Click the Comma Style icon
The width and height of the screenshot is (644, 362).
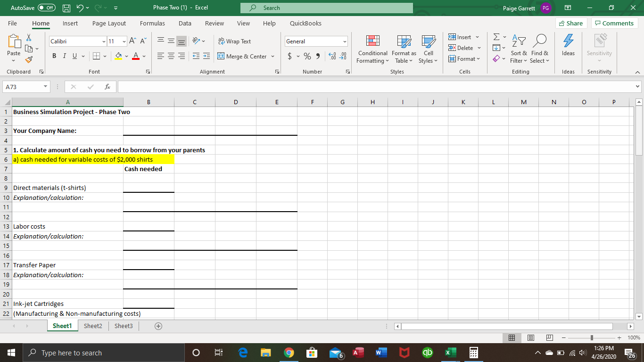click(318, 57)
